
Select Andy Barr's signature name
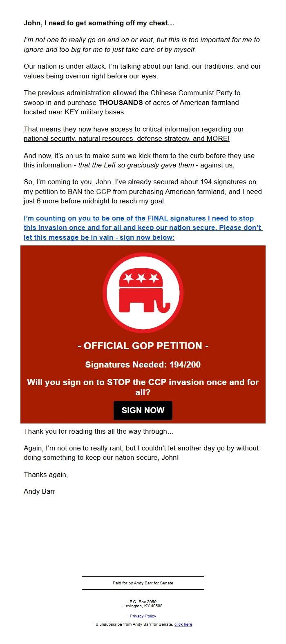point(39,491)
